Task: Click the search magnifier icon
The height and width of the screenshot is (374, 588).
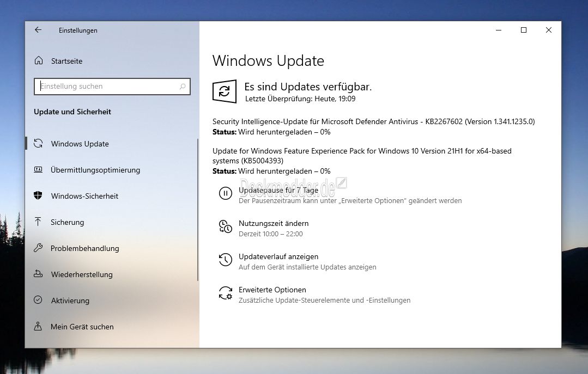Action: click(x=183, y=87)
